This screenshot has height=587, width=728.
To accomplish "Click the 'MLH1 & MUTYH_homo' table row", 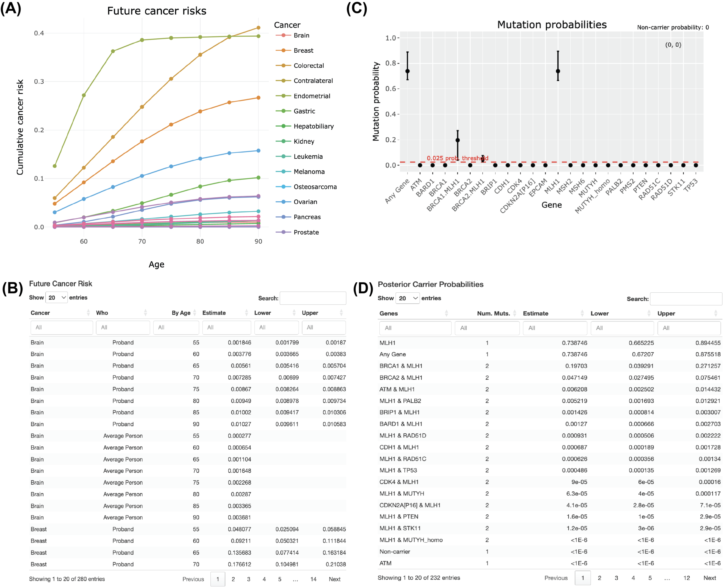I will pyautogui.click(x=550, y=540).
